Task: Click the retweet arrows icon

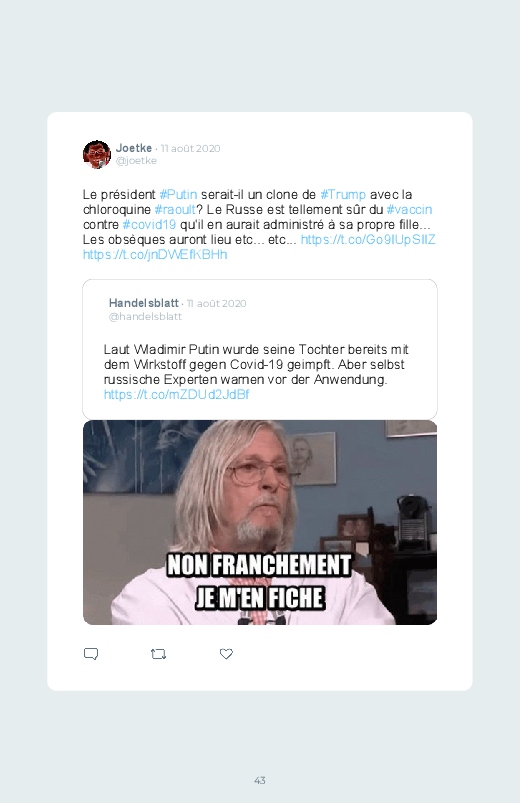Action: coord(158,654)
